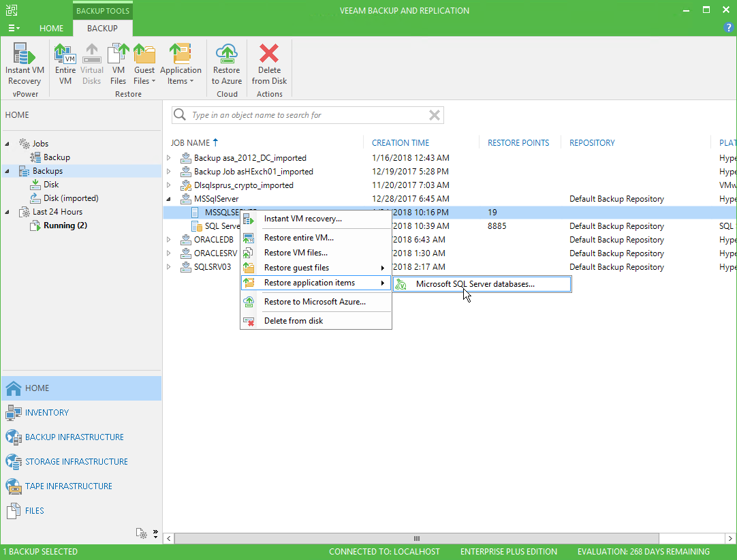The height and width of the screenshot is (560, 737).
Task: Sort by the REPOSITORY column header
Action: (592, 142)
